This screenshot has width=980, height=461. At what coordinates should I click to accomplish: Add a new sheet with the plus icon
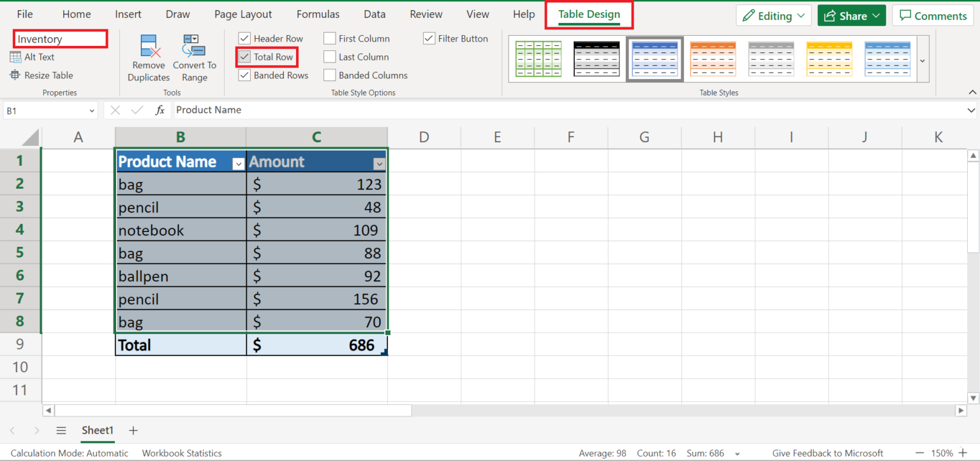coord(133,430)
